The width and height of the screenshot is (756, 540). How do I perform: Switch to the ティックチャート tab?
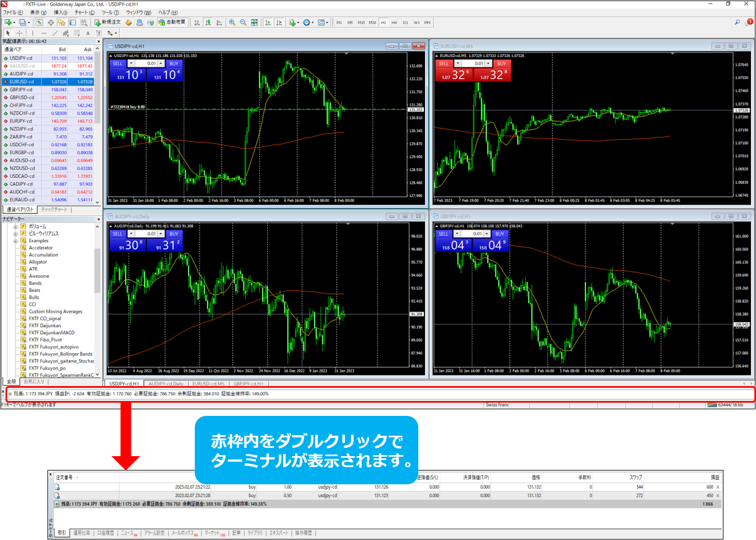(54, 210)
